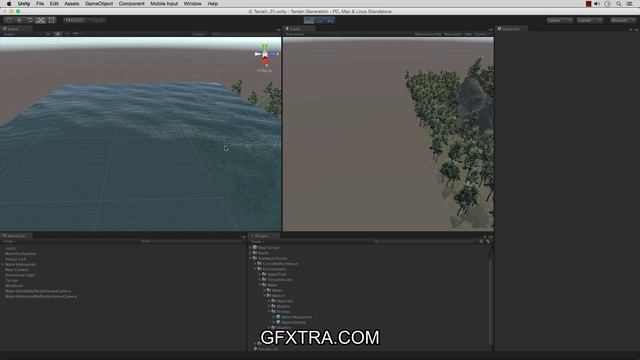Open the Free Aspect dropdown in Game view
The image size is (640, 360).
(x=311, y=34)
